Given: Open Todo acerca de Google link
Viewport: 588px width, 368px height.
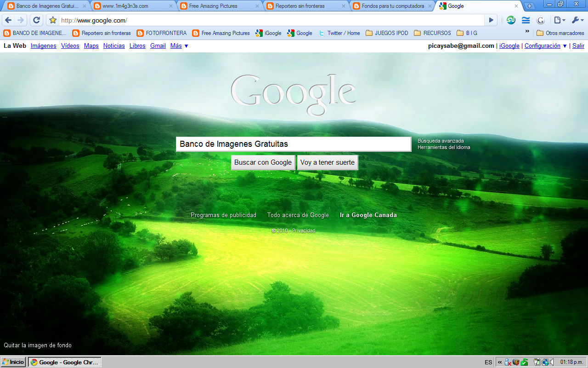Looking at the screenshot, I should [298, 215].
